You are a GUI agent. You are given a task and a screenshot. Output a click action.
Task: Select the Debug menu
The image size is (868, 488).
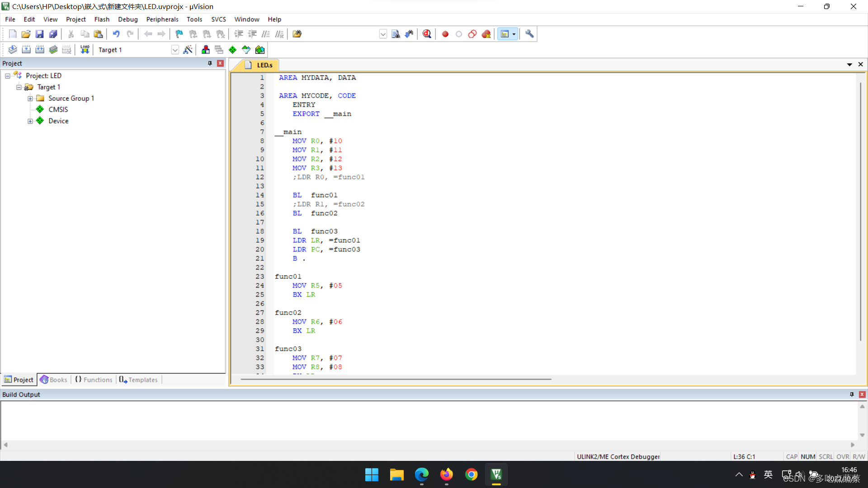pyautogui.click(x=127, y=19)
